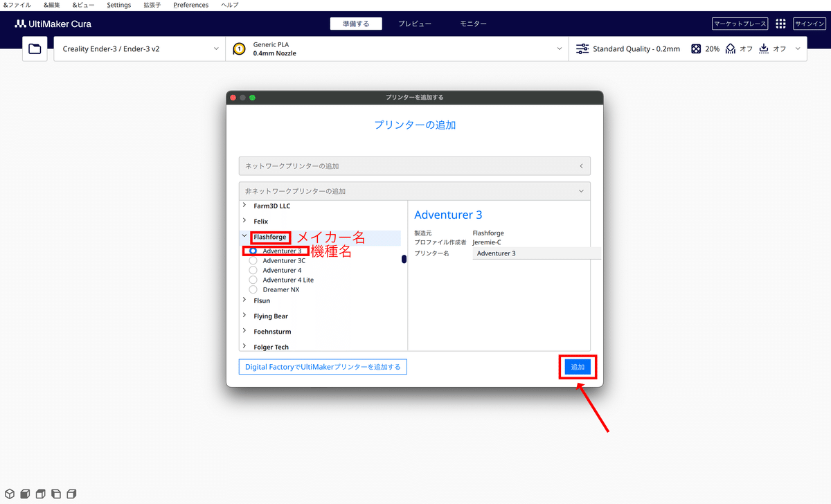Image resolution: width=831 pixels, height=504 pixels.
Task: Open file folder icon in toolbar
Action: [x=35, y=49]
